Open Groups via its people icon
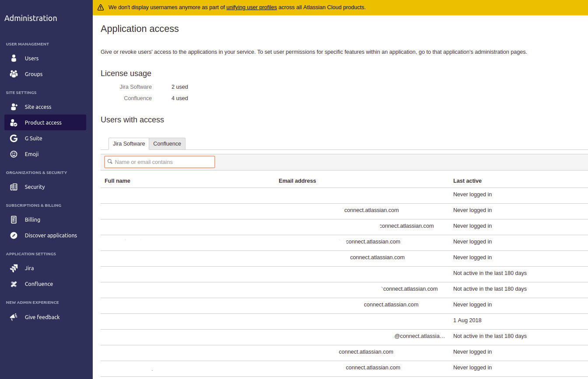Image resolution: width=588 pixels, height=379 pixels. tap(14, 74)
